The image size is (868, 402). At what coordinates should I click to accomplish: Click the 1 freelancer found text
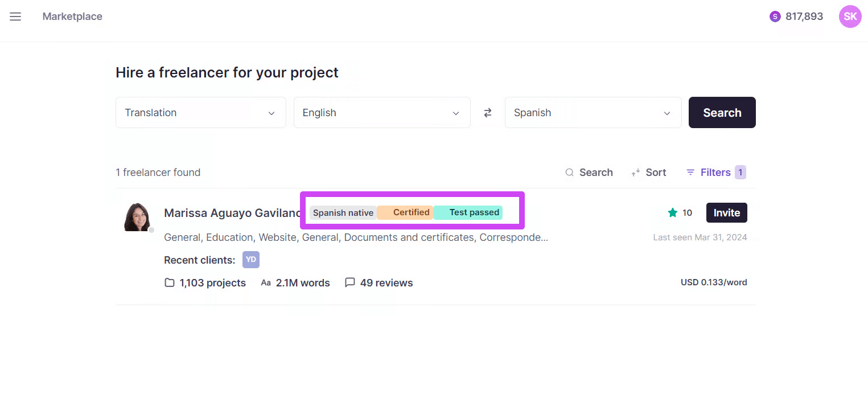coord(158,173)
